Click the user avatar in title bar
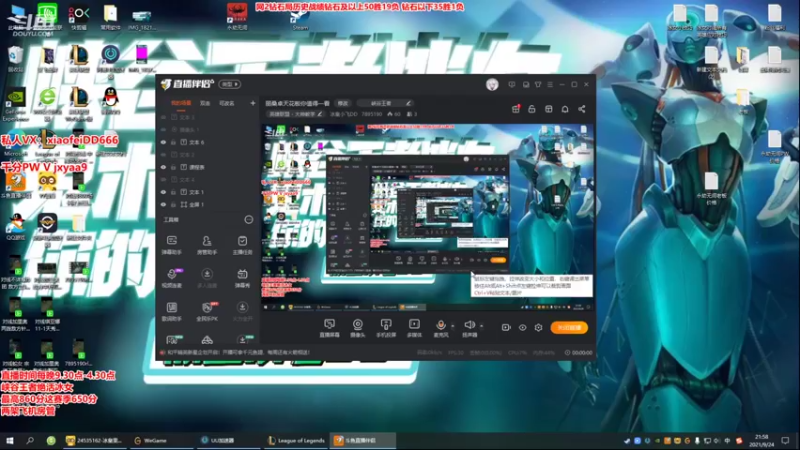This screenshot has width=800, height=450. pos(492,85)
